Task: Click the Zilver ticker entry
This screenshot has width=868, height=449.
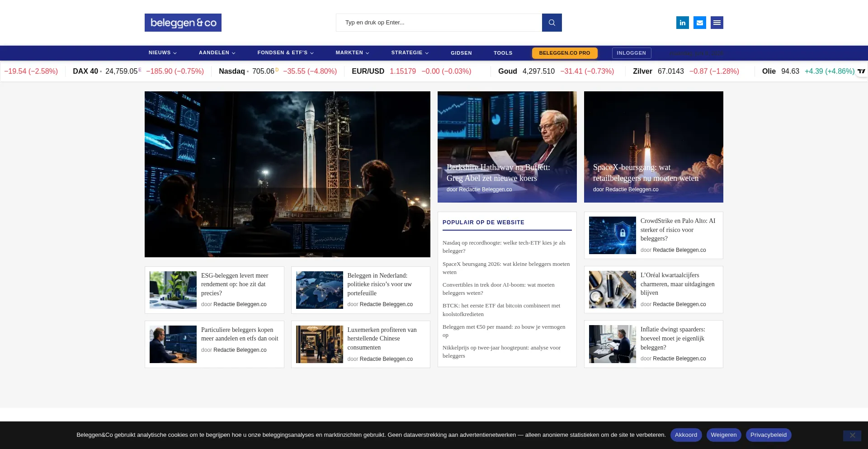Action: 686,71
